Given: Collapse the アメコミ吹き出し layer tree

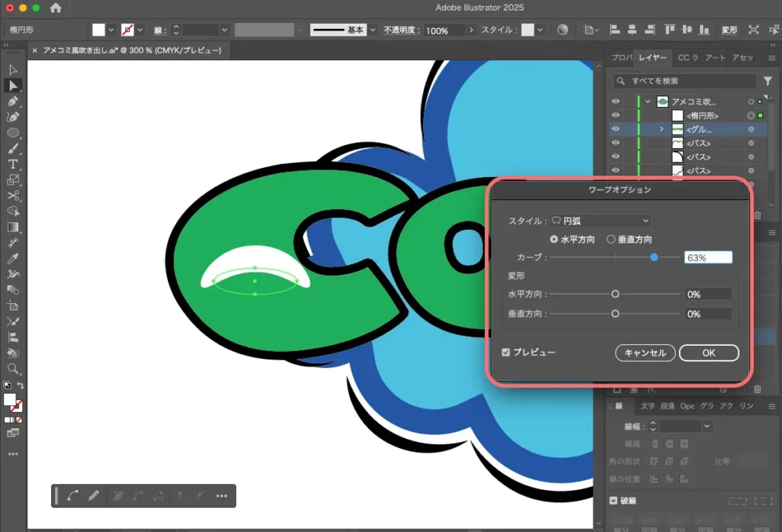Looking at the screenshot, I should coord(648,102).
